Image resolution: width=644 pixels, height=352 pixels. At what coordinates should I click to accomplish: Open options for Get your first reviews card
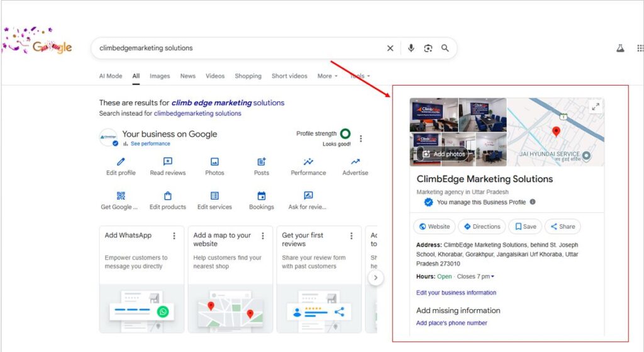(351, 236)
